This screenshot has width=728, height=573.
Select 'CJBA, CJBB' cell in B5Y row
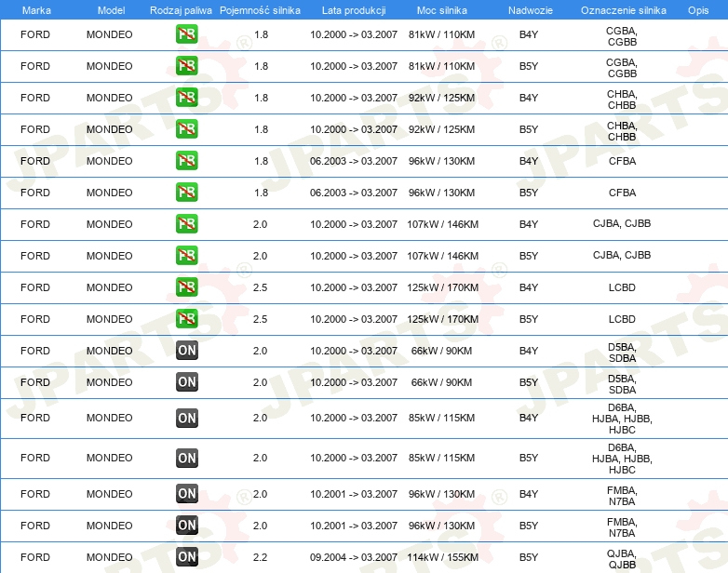[622, 255]
